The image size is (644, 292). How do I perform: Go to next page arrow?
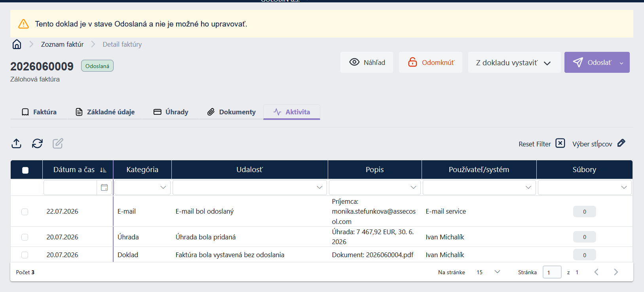[x=616, y=272]
